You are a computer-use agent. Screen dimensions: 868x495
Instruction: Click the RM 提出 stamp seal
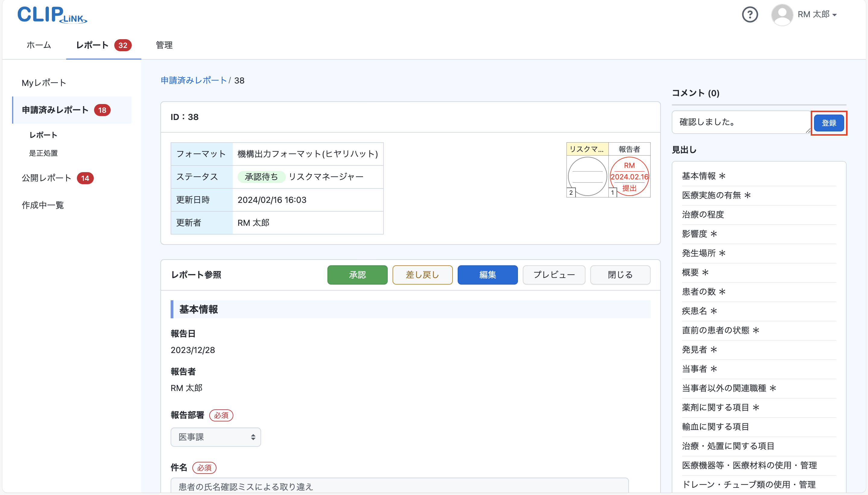(629, 176)
